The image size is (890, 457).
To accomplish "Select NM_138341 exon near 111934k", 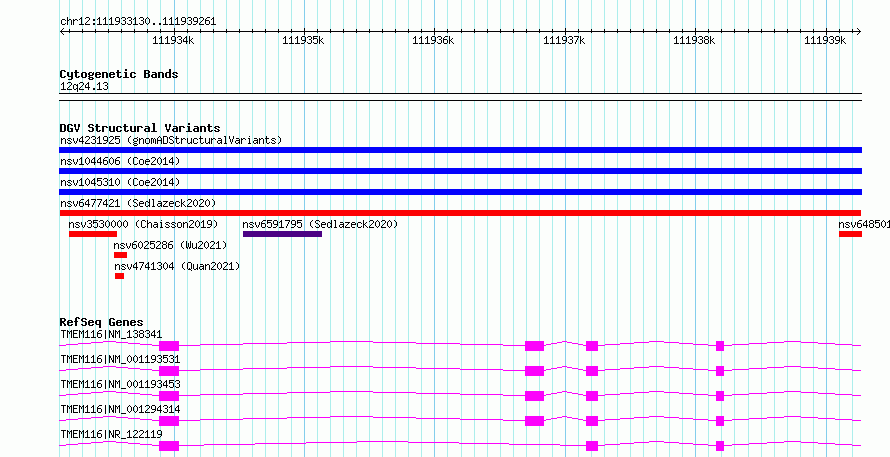I will (x=169, y=346).
